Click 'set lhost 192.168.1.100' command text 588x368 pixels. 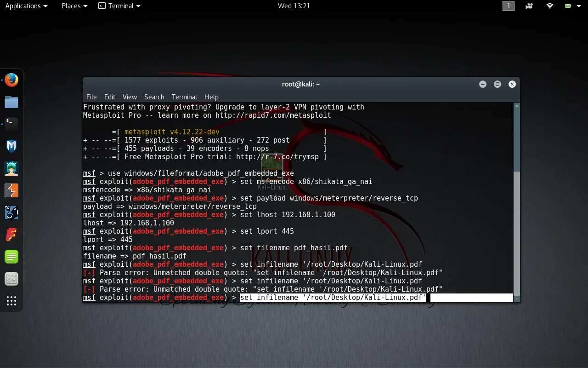point(288,215)
